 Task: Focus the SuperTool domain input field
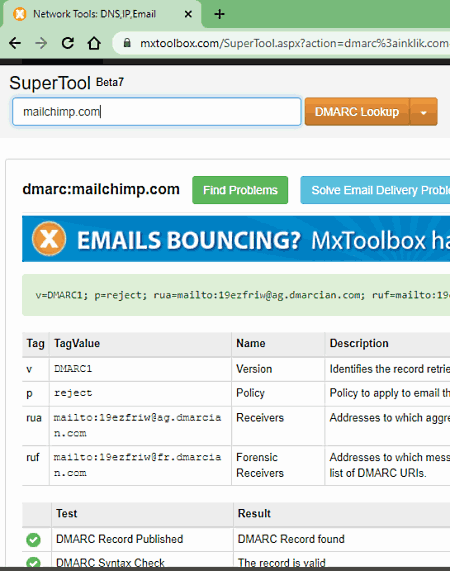[157, 111]
